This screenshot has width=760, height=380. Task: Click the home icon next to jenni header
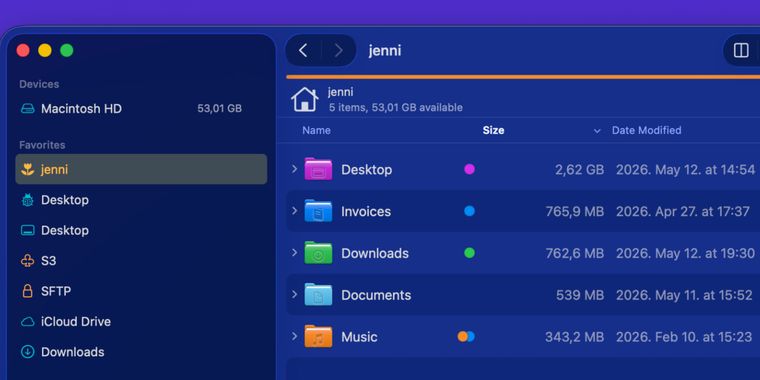304,99
